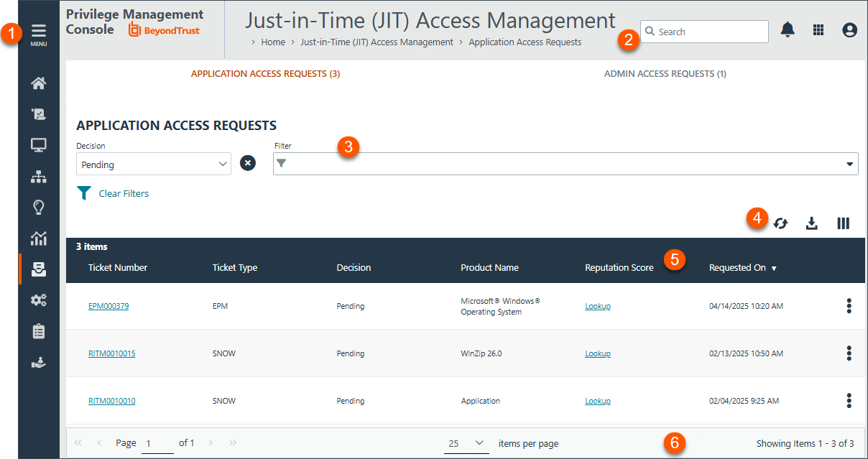This screenshot has width=868, height=459.
Task: Open the analytics chart sidebar icon
Action: click(39, 238)
